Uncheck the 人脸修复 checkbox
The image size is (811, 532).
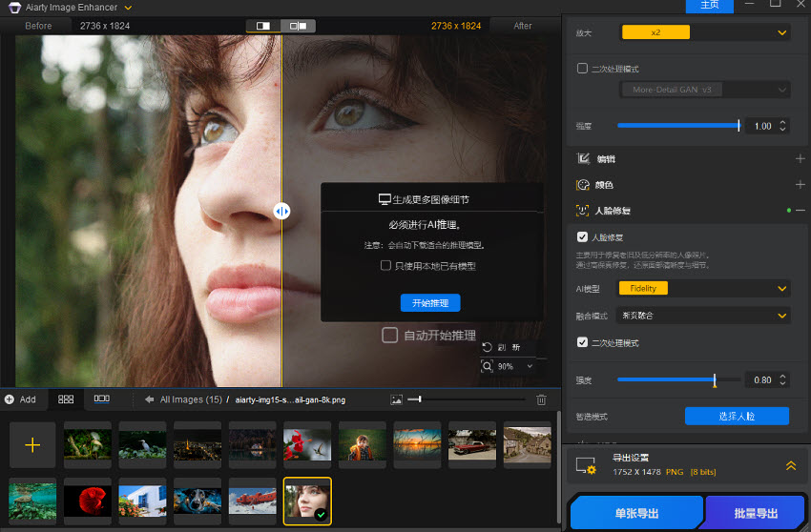point(582,236)
